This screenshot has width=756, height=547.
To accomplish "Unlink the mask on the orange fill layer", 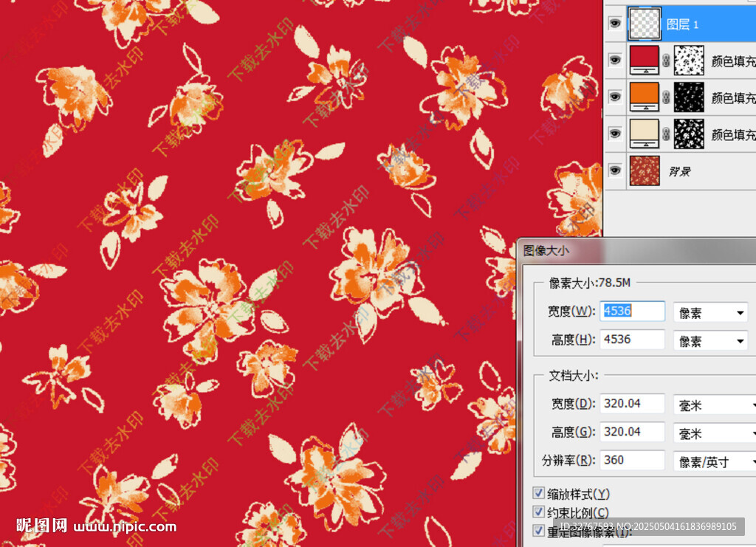I will [x=666, y=97].
